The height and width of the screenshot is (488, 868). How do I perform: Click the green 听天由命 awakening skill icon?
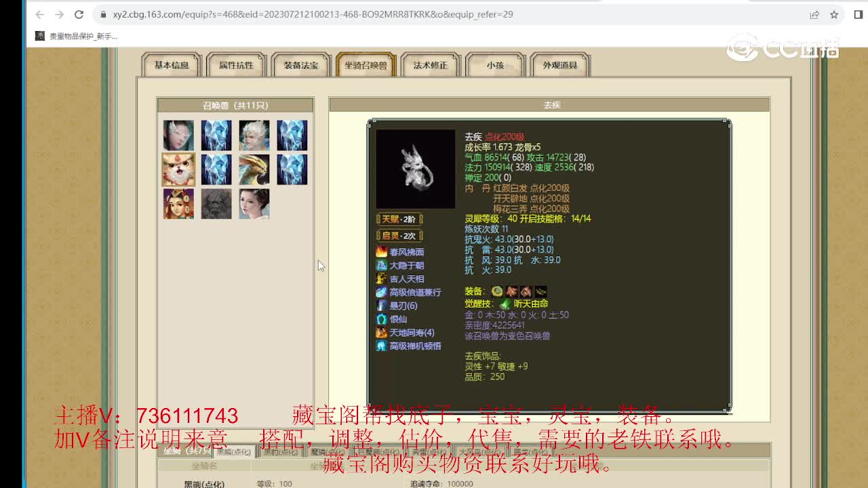coord(505,304)
